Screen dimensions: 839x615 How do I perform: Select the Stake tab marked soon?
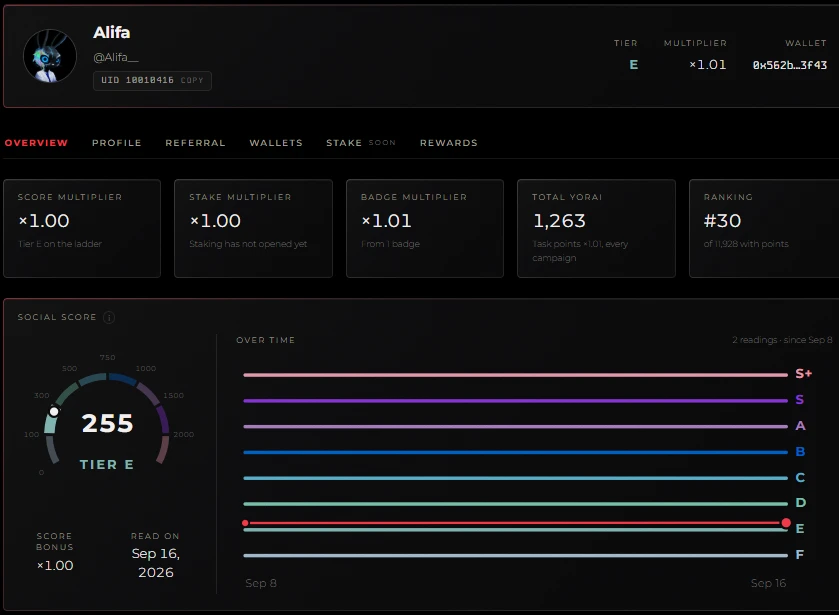361,143
